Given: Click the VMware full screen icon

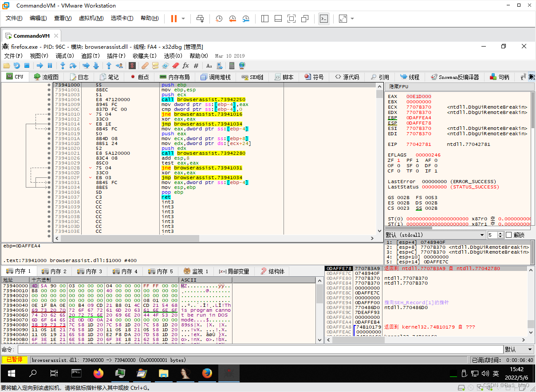Looking at the screenshot, I should click(292, 19).
